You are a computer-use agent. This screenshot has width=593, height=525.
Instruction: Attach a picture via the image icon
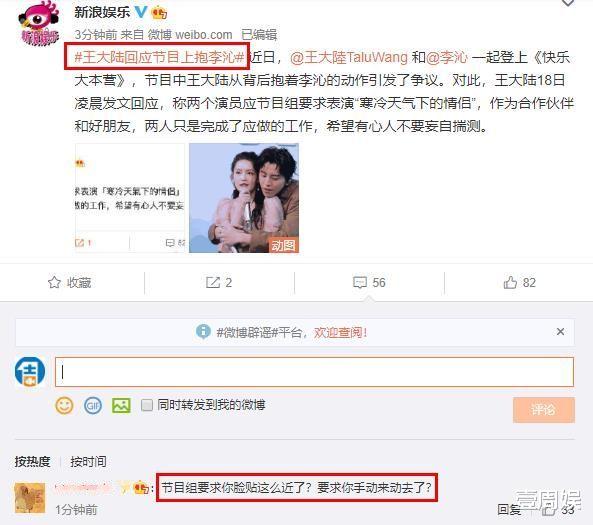121,406
